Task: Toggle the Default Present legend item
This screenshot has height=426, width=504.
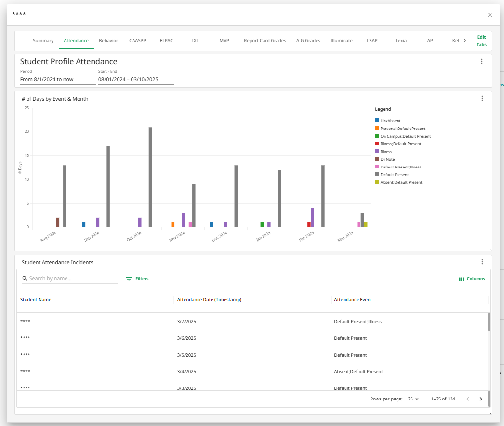Action: (x=394, y=175)
